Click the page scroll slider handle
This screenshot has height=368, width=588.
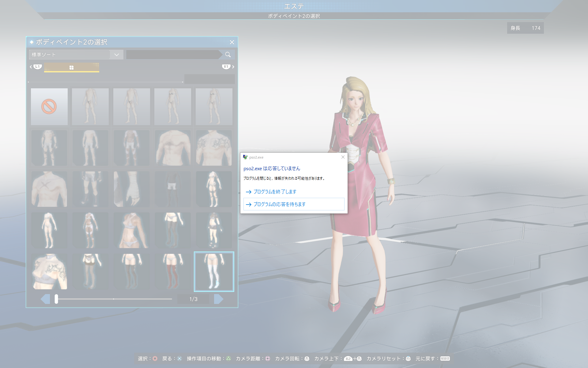pyautogui.click(x=56, y=299)
